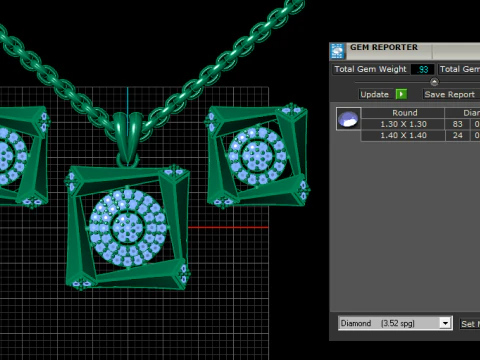Click the Total Gem Weight value field
This screenshot has height=360, width=480.
pyautogui.click(x=422, y=69)
